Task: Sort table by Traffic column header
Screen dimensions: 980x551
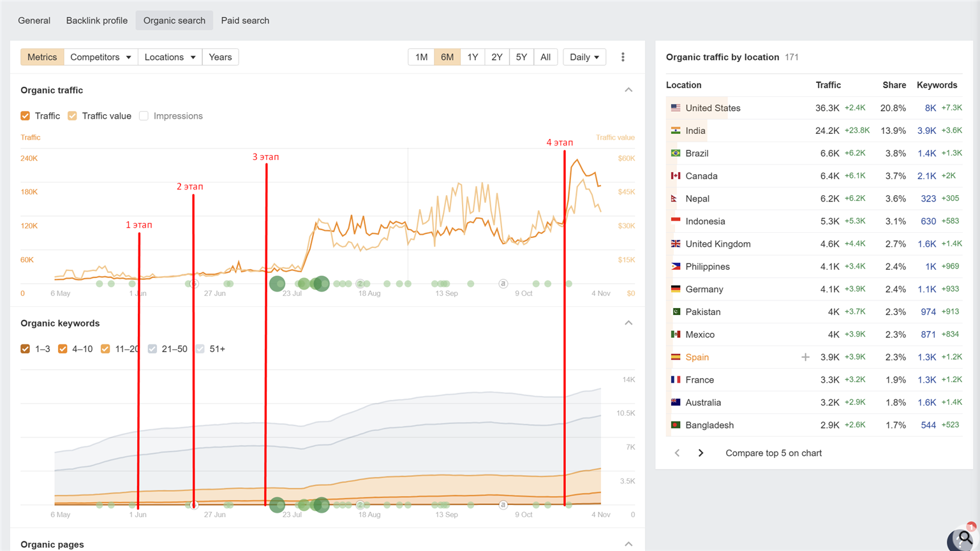Action: click(828, 85)
